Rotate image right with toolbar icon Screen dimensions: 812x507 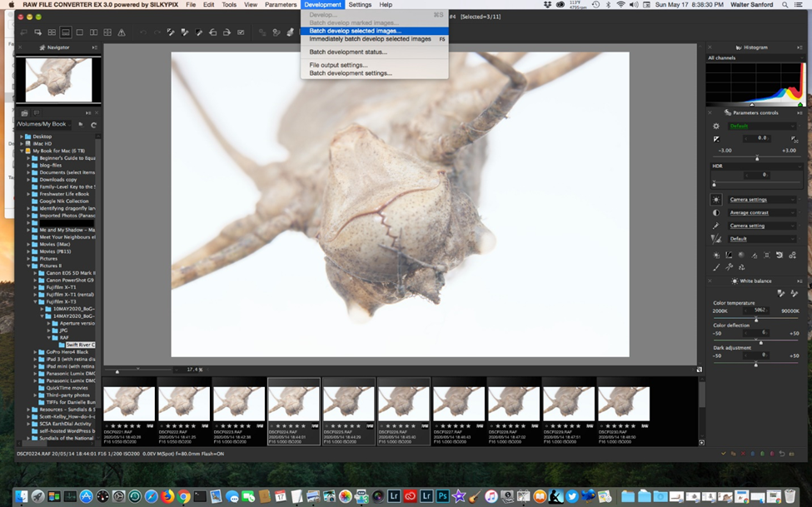coord(227,32)
